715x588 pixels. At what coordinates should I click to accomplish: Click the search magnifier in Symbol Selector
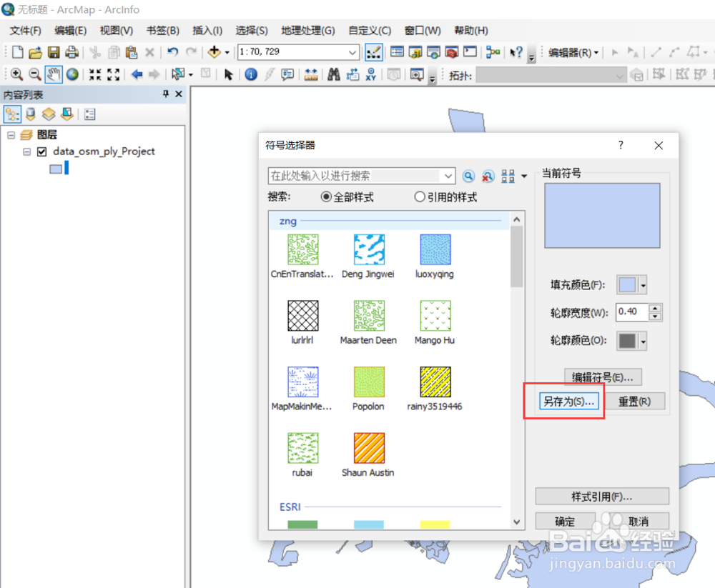click(x=468, y=176)
